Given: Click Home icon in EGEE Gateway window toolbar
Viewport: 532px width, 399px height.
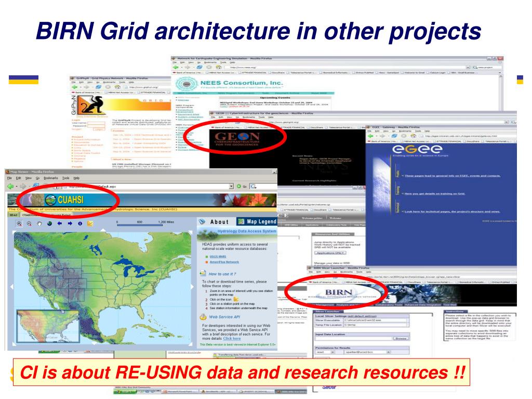Looking at the screenshot, I should pos(413,136).
